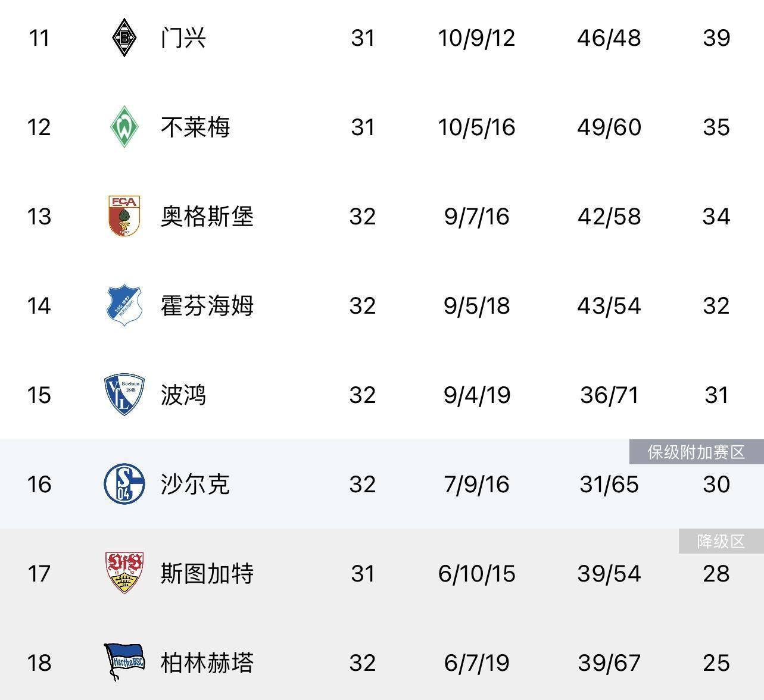764x700 pixels.
Task: Click the Hertha BSC flag logo
Action: pyautogui.click(x=124, y=662)
